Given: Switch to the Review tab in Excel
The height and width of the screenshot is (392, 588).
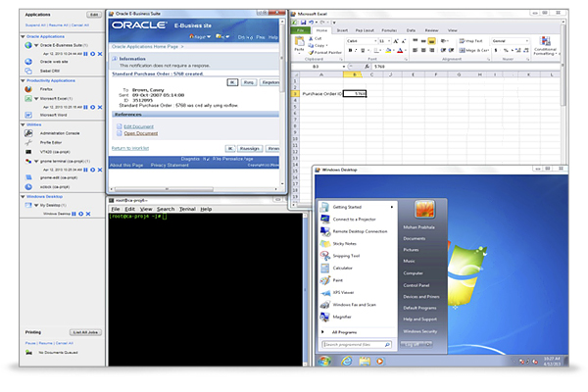Looking at the screenshot, I should (431, 30).
